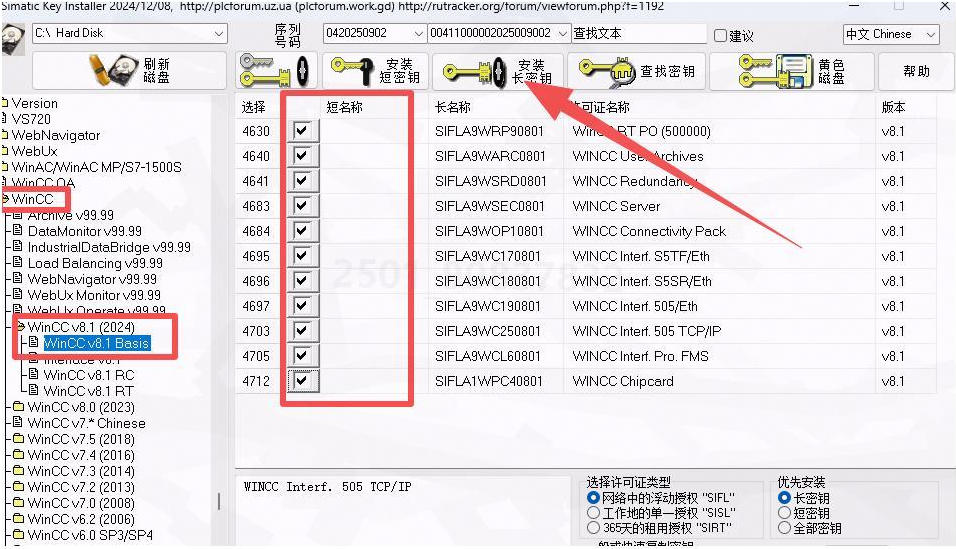
Task: Select WinAC/WinAC MP/S7-1500S tree item
Action: 96,167
